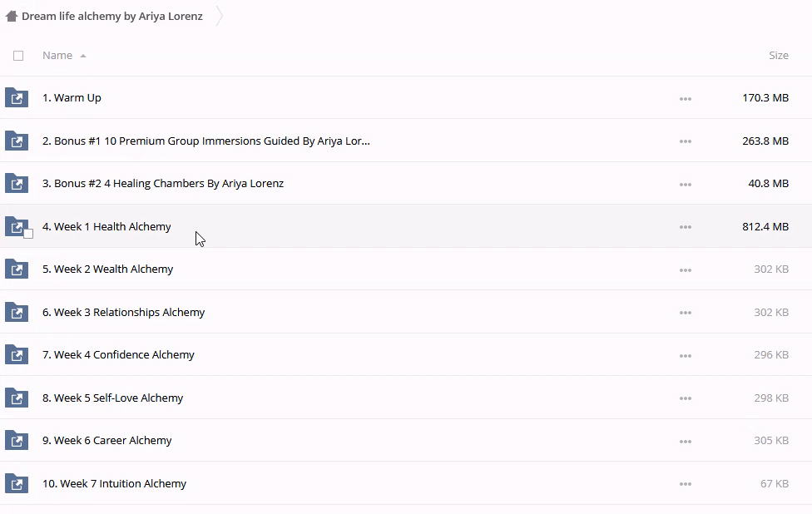Open more options for Warm Up
This screenshot has height=514, width=812.
[x=685, y=98]
